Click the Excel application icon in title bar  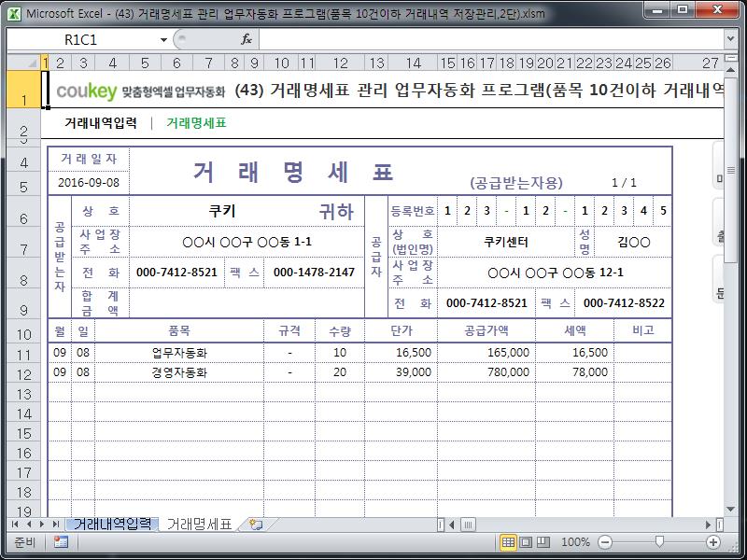point(14,14)
